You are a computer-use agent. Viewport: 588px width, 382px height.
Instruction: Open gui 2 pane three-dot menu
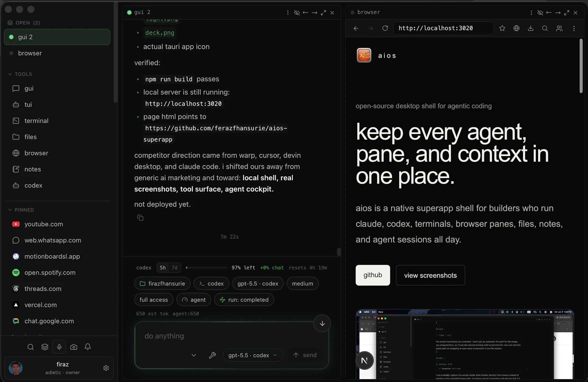coord(288,12)
